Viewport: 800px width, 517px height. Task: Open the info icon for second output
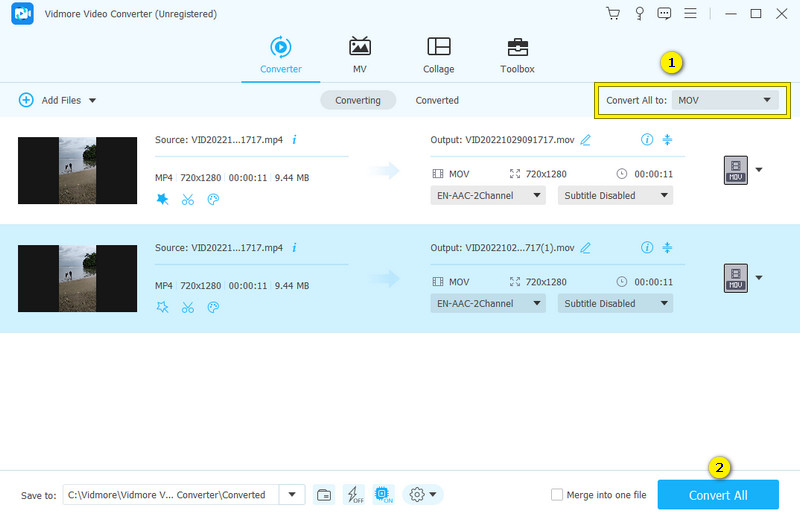646,247
